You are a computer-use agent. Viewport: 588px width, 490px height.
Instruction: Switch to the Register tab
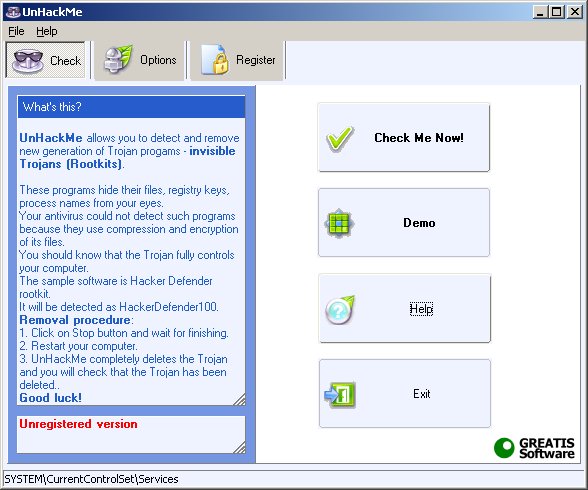(x=237, y=60)
